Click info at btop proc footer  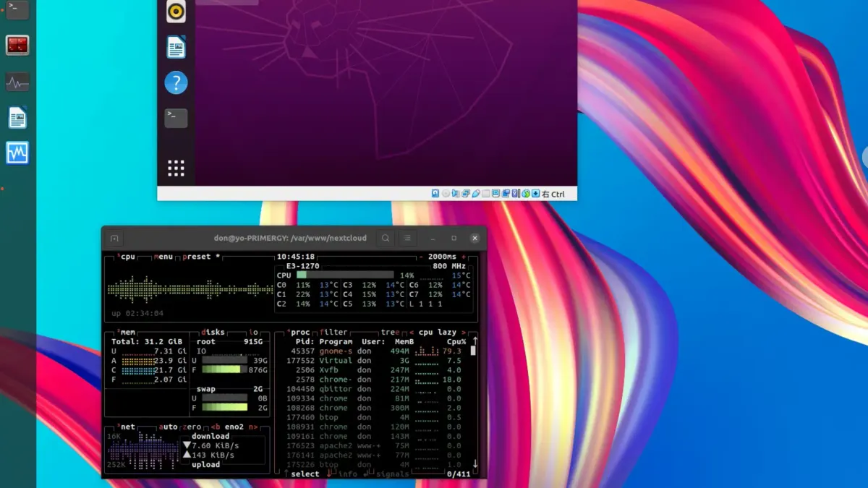(x=347, y=474)
